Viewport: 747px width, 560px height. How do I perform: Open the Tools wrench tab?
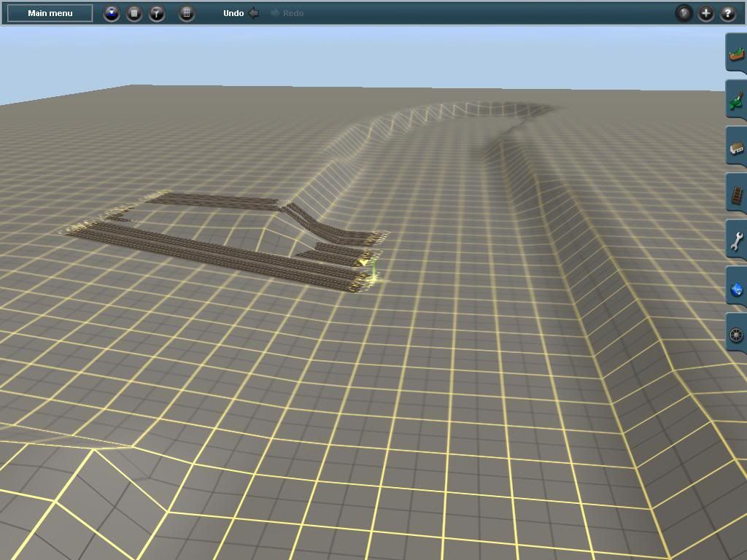737,240
